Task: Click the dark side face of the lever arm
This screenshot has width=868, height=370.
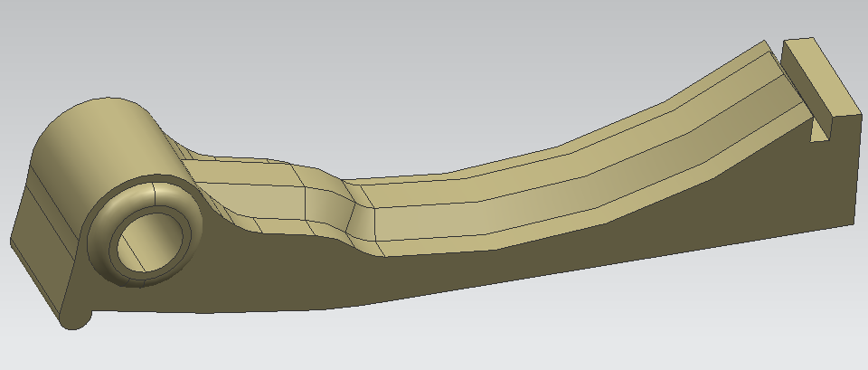Action: tap(542, 271)
